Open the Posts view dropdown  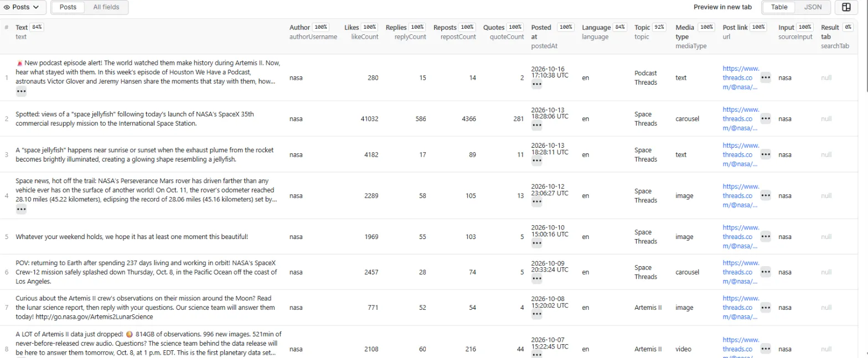click(23, 7)
